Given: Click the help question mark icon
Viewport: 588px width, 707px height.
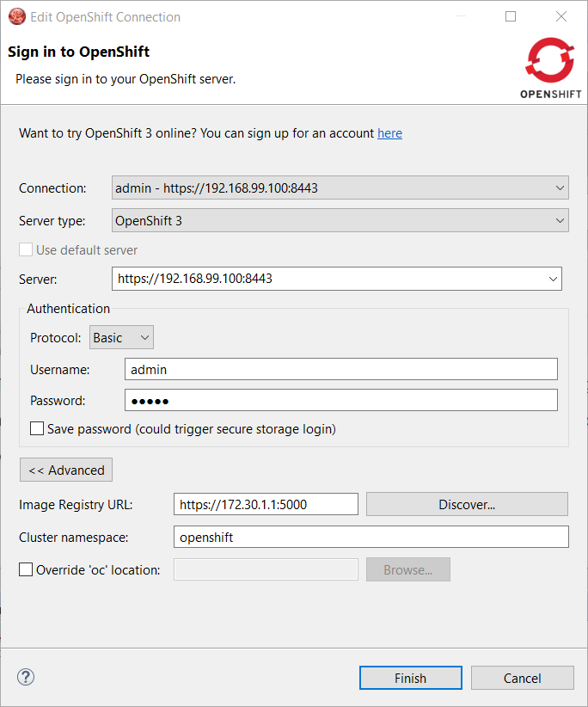Looking at the screenshot, I should point(26,678).
